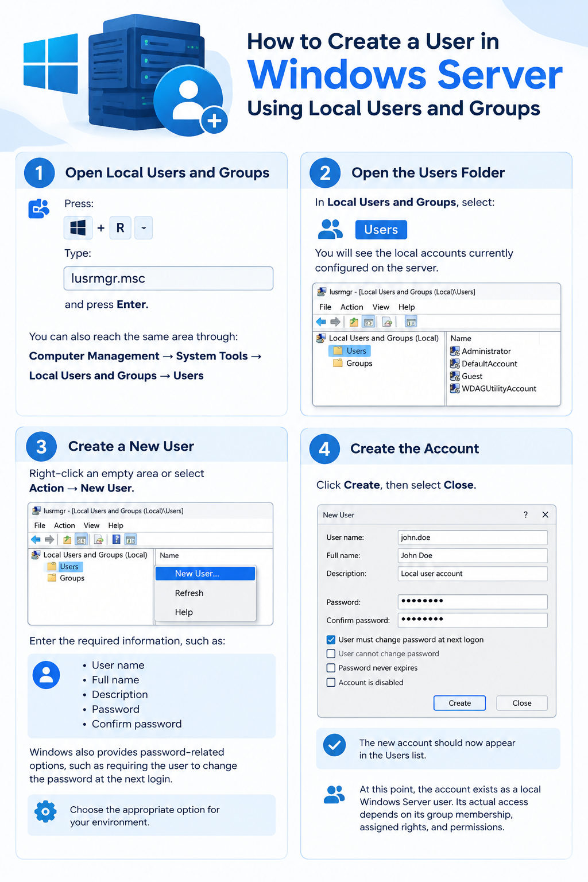Click Export list icon in step 2 toolbar

387,322
